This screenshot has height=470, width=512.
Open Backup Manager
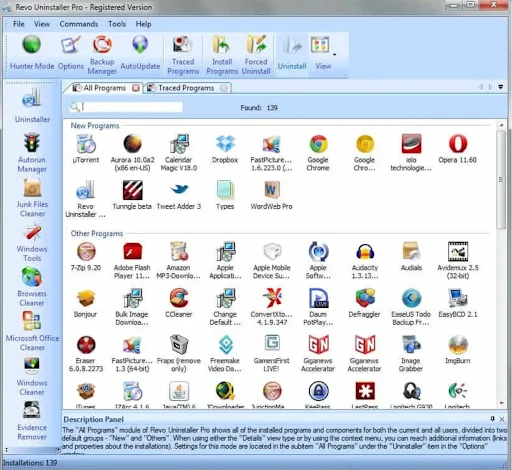coord(102,55)
